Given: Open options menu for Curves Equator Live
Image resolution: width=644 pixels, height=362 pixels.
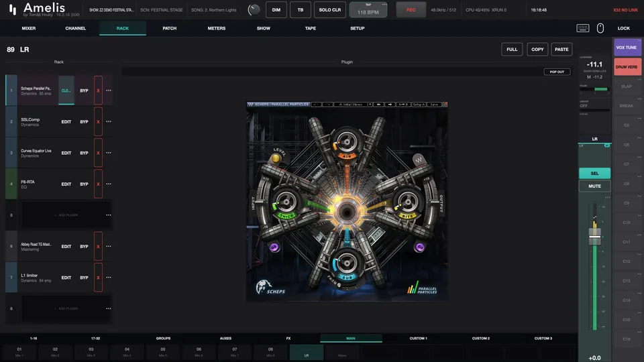Looking at the screenshot, I should pos(109,153).
